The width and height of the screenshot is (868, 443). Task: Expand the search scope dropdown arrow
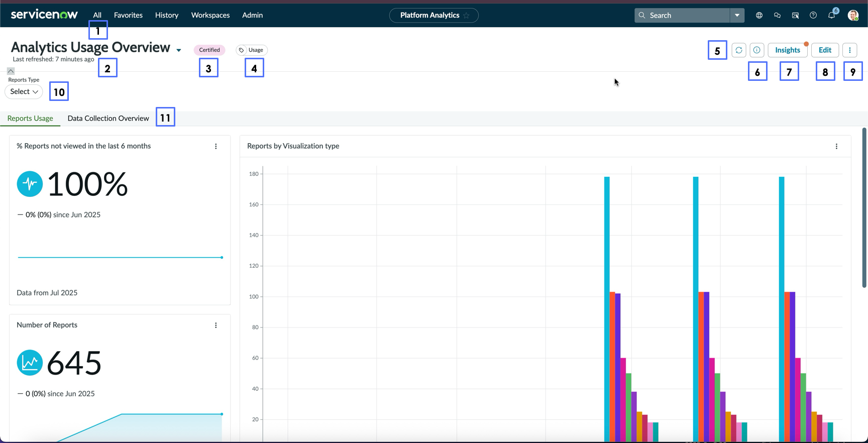coord(737,15)
